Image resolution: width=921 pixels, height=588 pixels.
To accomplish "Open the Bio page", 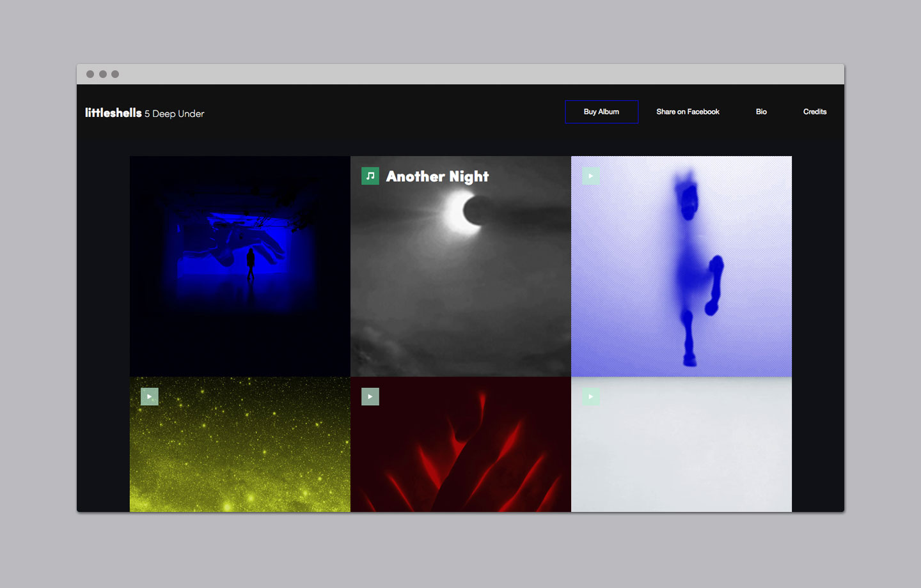I will 761,112.
